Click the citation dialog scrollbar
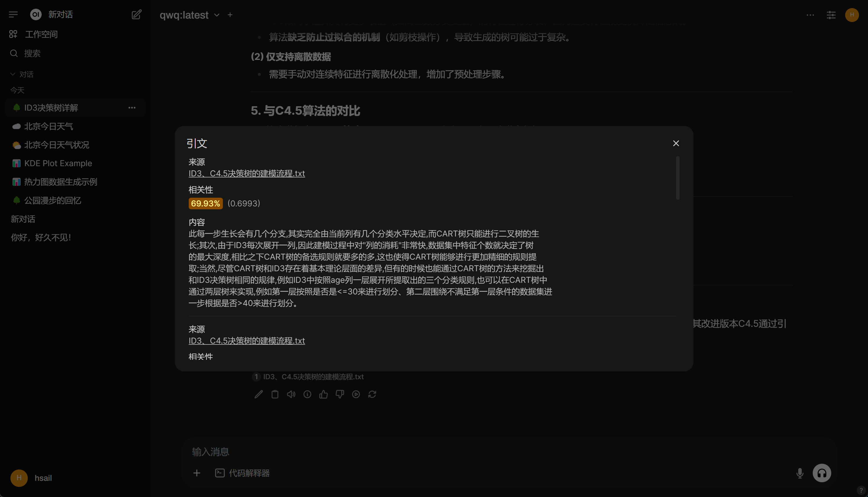Viewport: 868px width, 497px height. (x=678, y=177)
